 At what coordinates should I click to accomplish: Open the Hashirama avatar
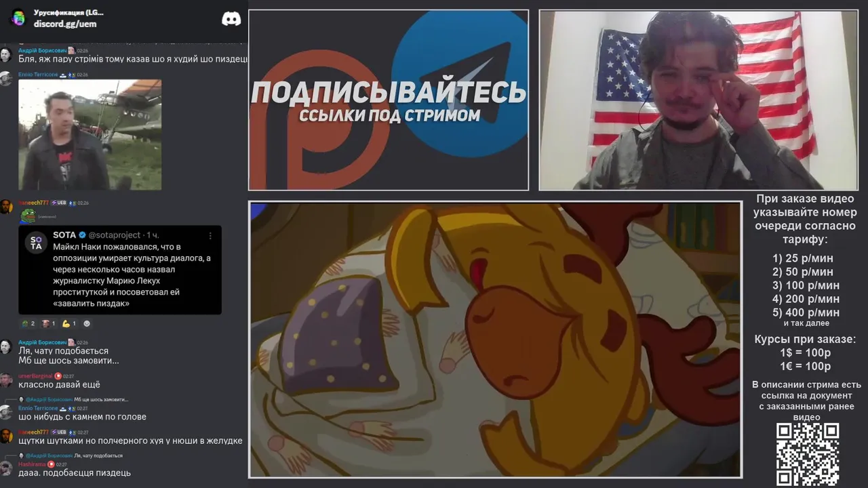coord(6,468)
